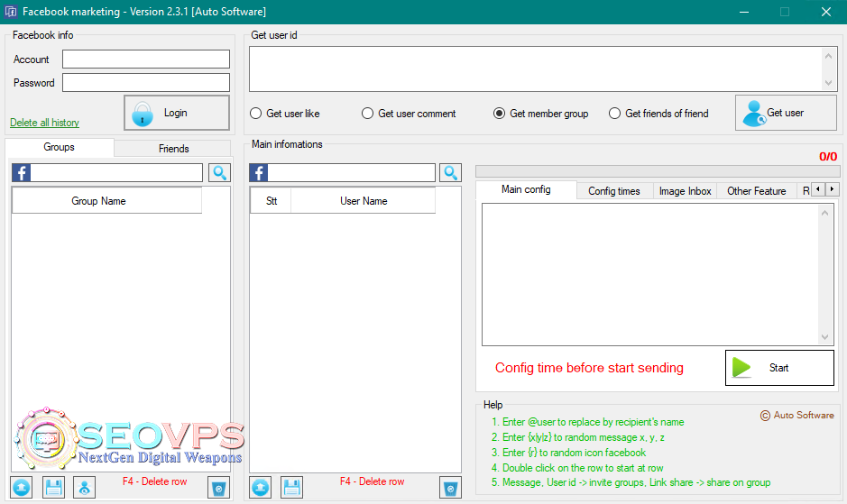Screen dimensions: 847x504
Task: Click the tab strip scroll-right arrow
Action: click(x=833, y=189)
